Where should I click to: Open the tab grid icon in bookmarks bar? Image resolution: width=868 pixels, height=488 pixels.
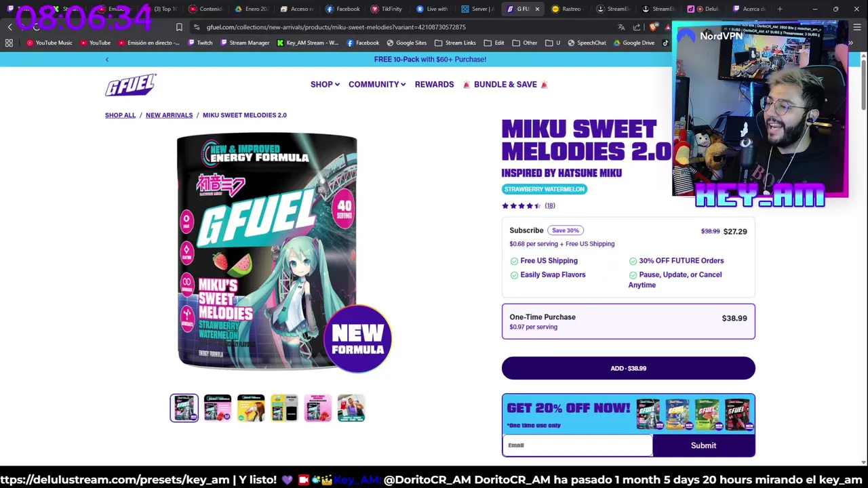[9, 43]
